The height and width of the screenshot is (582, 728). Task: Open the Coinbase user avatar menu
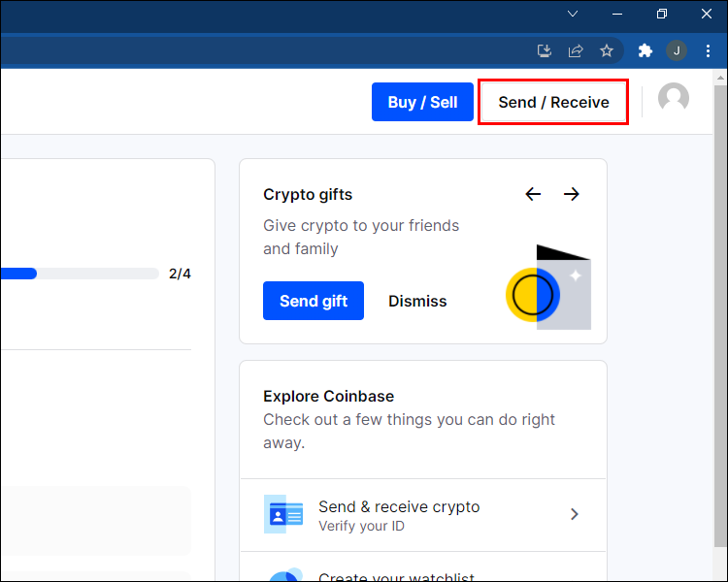[x=674, y=97]
